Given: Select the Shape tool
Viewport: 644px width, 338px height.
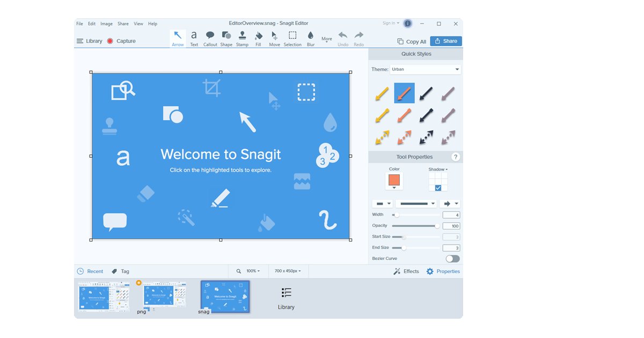Looking at the screenshot, I should pyautogui.click(x=226, y=39).
